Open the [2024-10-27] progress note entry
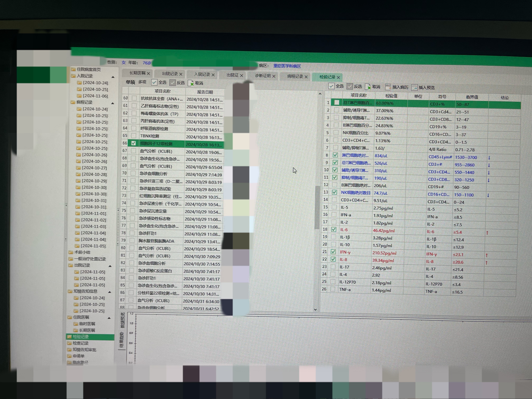 tap(92, 168)
